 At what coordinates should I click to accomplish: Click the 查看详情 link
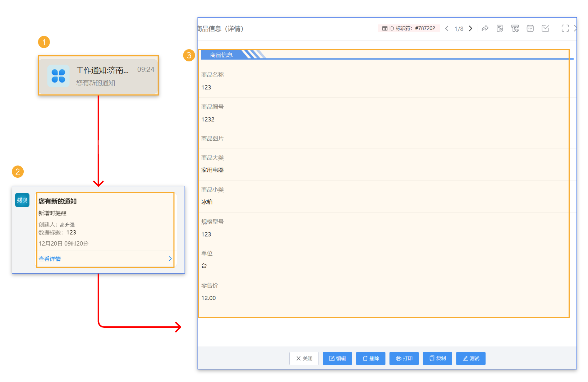50,259
